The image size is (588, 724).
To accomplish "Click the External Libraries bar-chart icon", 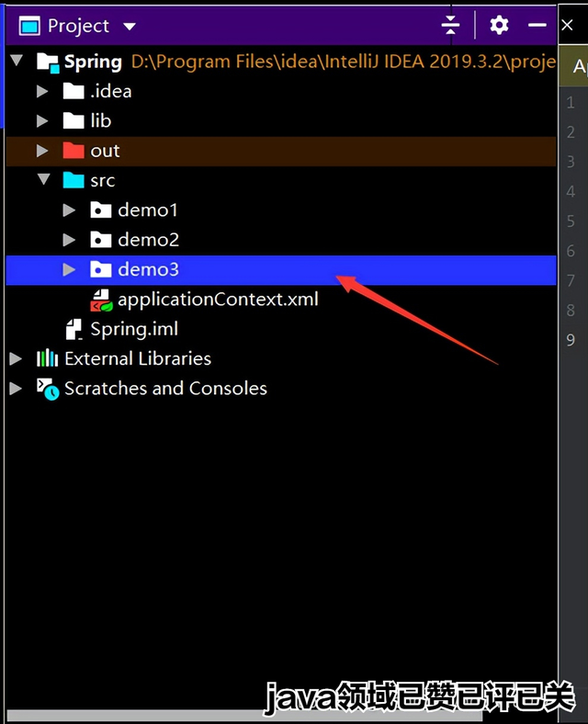I will (x=47, y=358).
